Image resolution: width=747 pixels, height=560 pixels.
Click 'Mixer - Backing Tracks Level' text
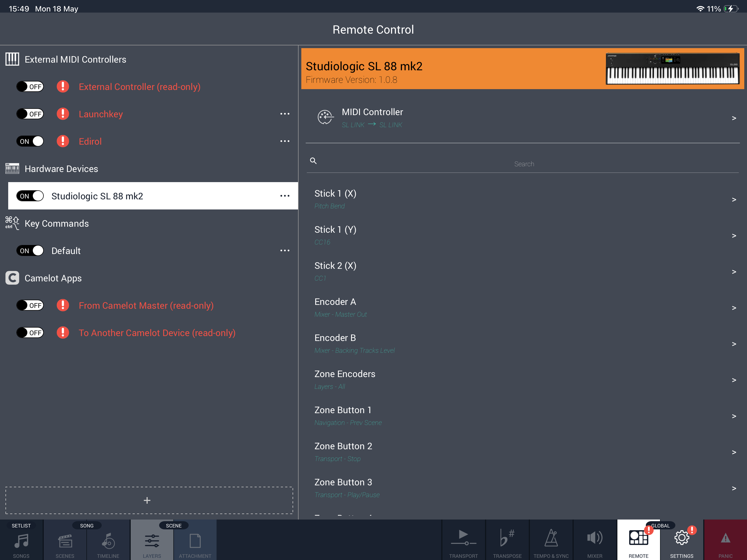354,351
